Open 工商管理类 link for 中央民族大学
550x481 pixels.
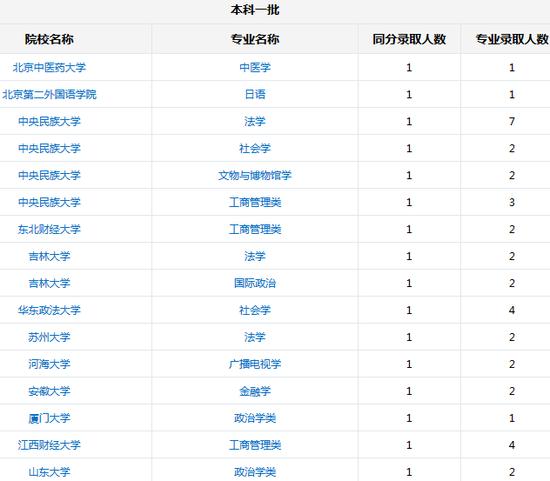click(x=255, y=202)
